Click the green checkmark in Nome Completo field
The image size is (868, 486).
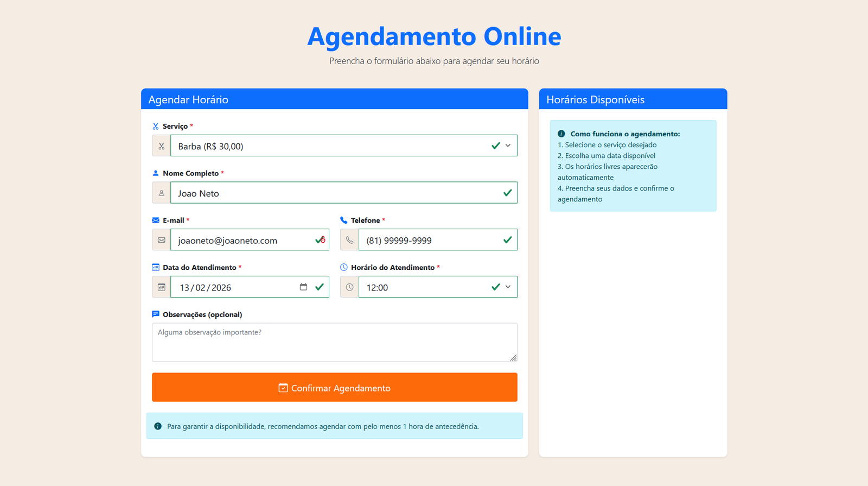click(507, 193)
